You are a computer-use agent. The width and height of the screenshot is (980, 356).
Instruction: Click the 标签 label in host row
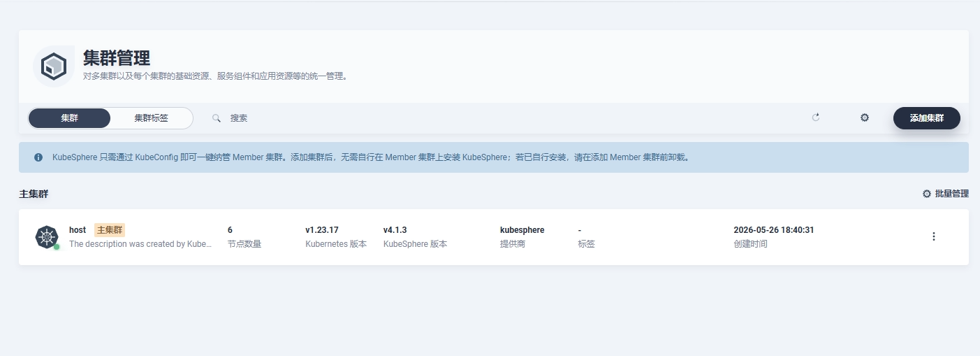click(x=587, y=244)
